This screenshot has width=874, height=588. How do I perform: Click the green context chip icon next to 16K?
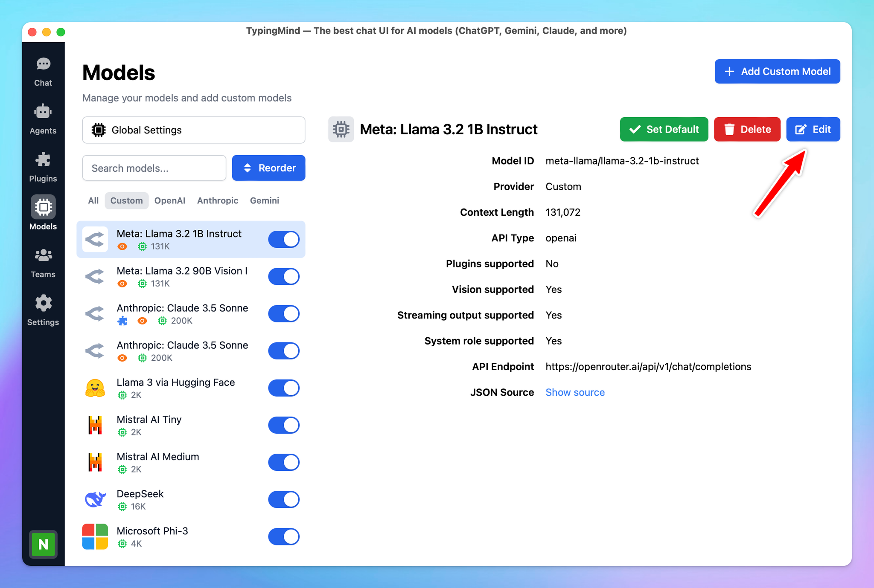tap(122, 506)
